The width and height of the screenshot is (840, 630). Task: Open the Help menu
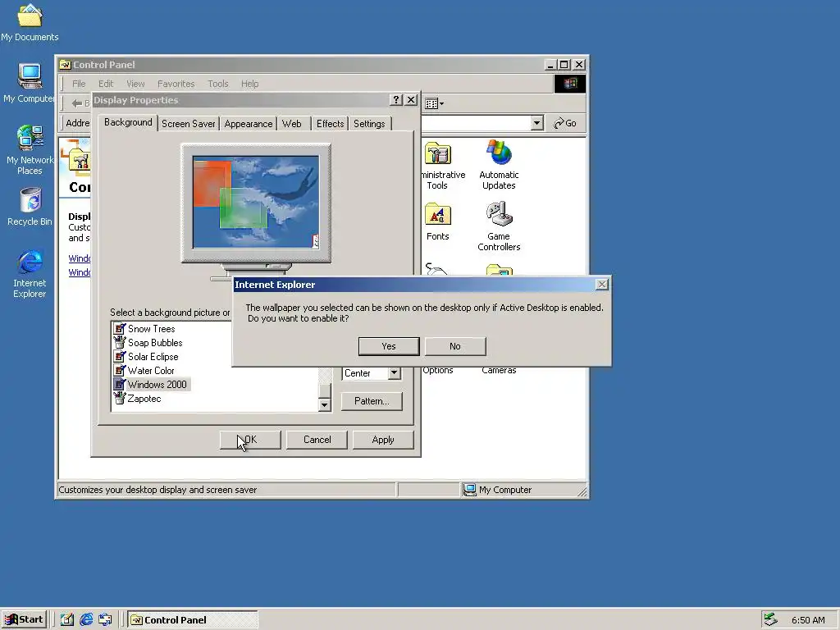249,84
